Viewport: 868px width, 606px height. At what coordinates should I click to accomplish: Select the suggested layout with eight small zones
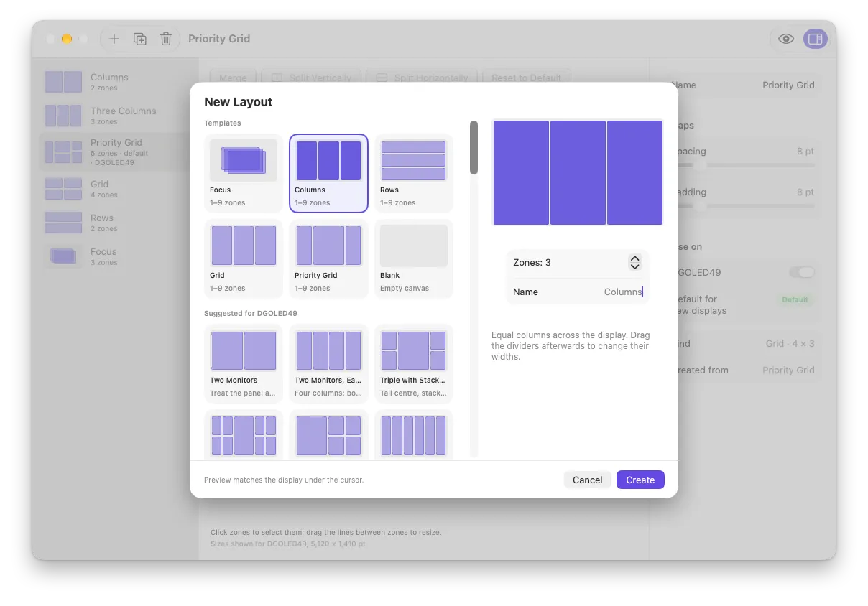pyautogui.click(x=244, y=435)
